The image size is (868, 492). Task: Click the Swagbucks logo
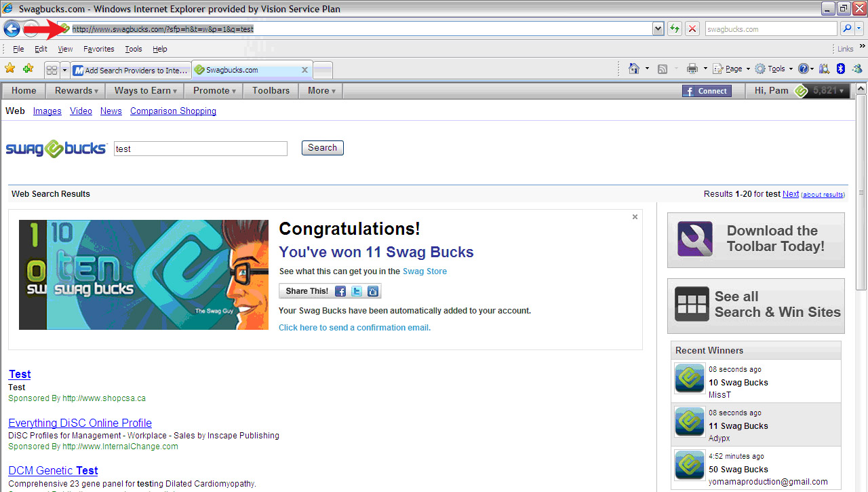56,149
